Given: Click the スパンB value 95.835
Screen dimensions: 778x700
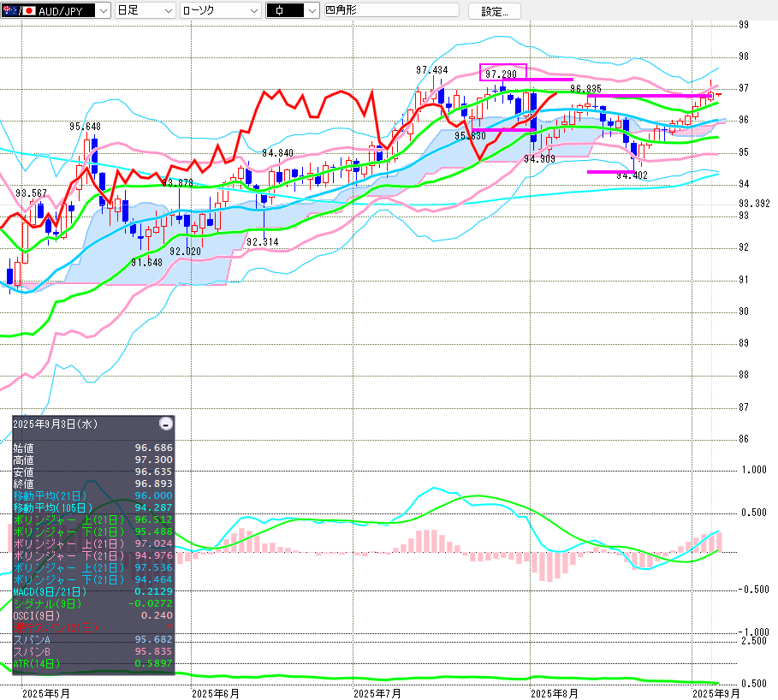Looking at the screenshot, I should pyautogui.click(x=154, y=651).
